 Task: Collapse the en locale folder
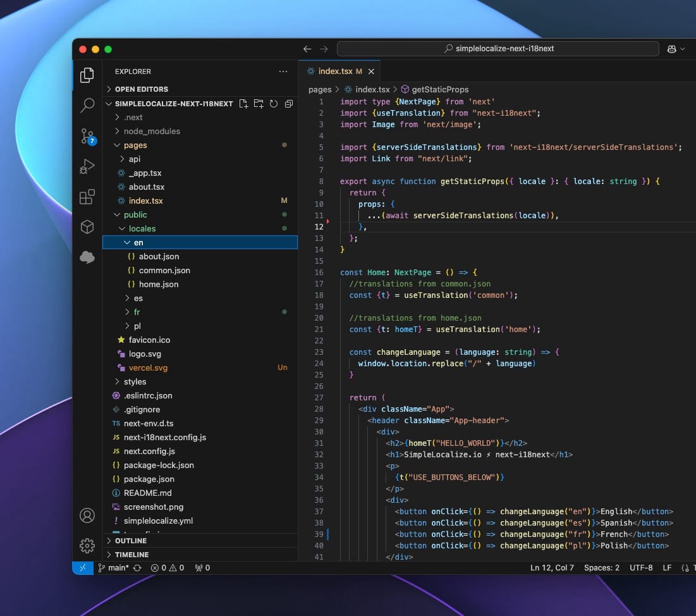(200, 242)
